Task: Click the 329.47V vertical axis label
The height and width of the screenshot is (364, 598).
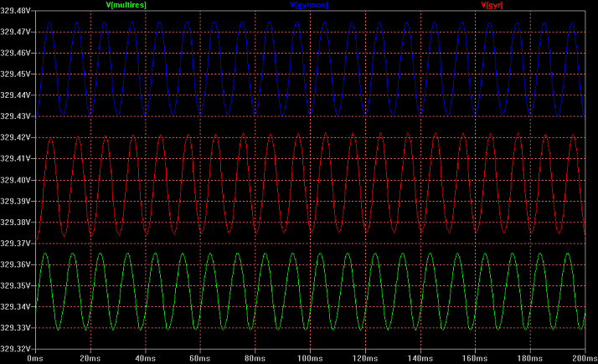Action: (x=16, y=32)
